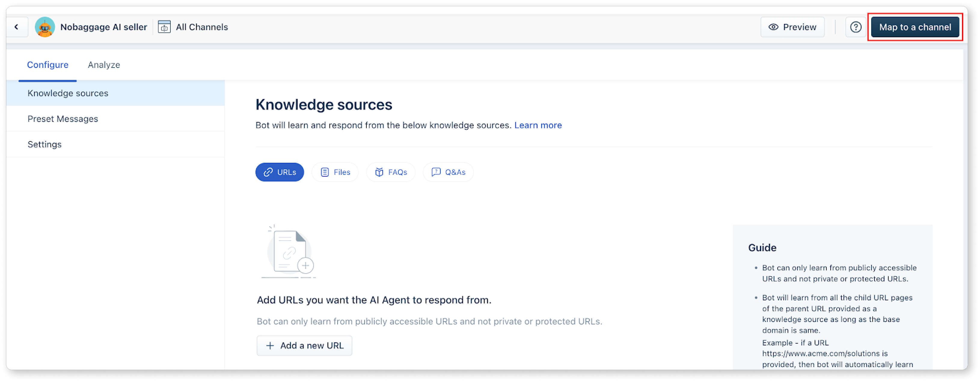Choose the Q&As source chip
Viewport: 980px width, 382px height.
[448, 172]
